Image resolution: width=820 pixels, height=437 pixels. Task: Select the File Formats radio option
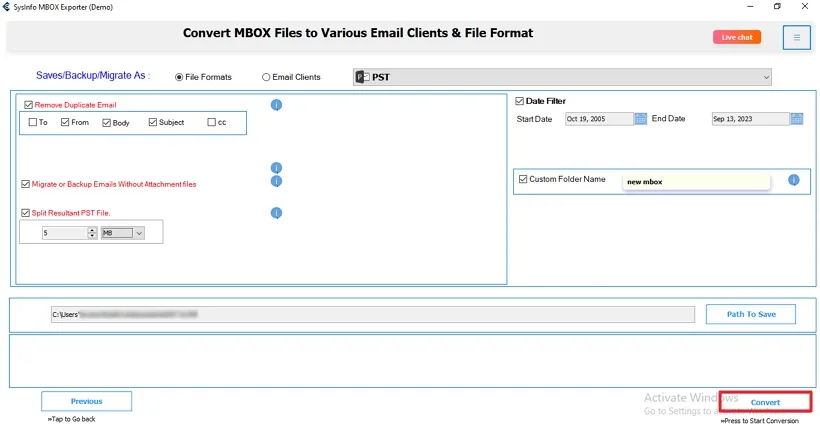[x=179, y=77]
